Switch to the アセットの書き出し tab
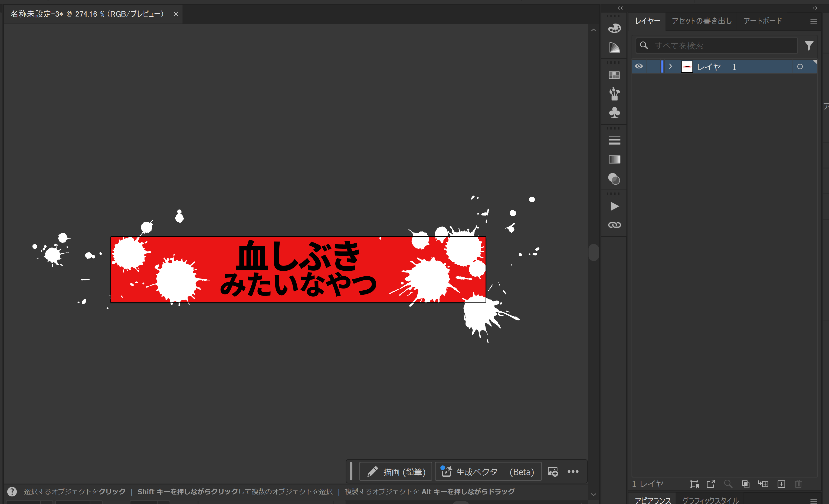 tap(702, 21)
